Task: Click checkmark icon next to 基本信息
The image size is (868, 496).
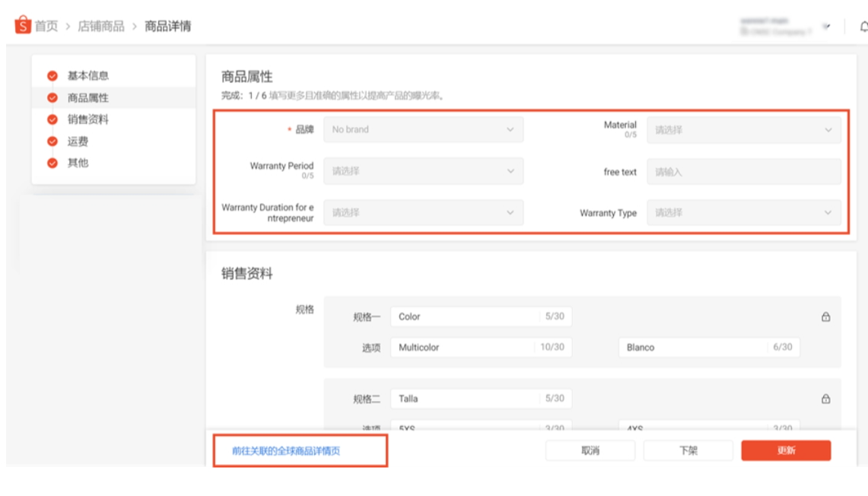Action: [52, 76]
